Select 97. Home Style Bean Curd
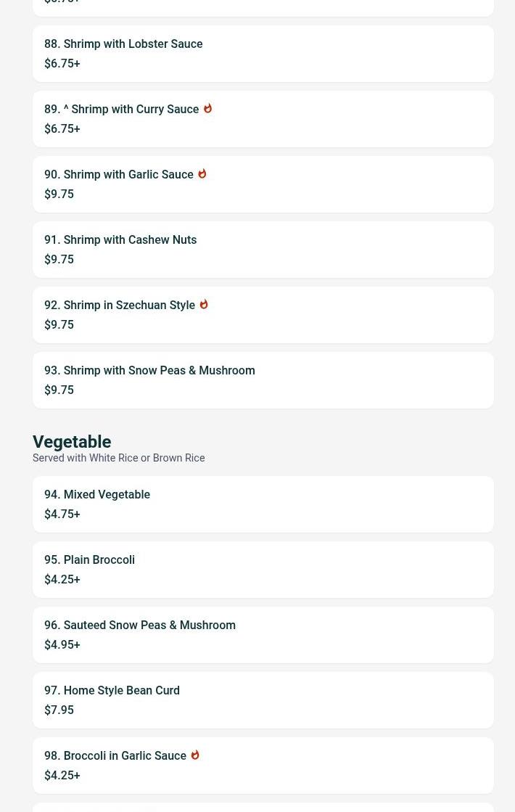Screen dimensions: 515x812 pos(263,700)
